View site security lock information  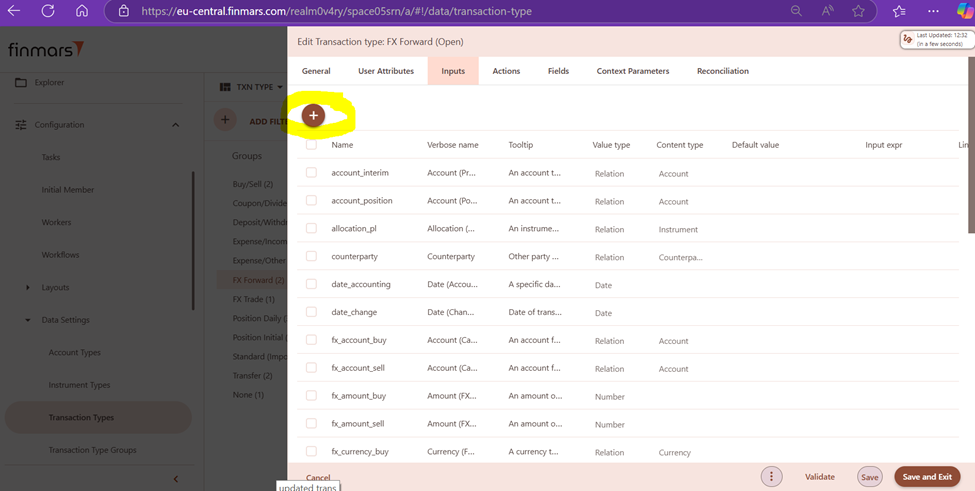(x=124, y=11)
